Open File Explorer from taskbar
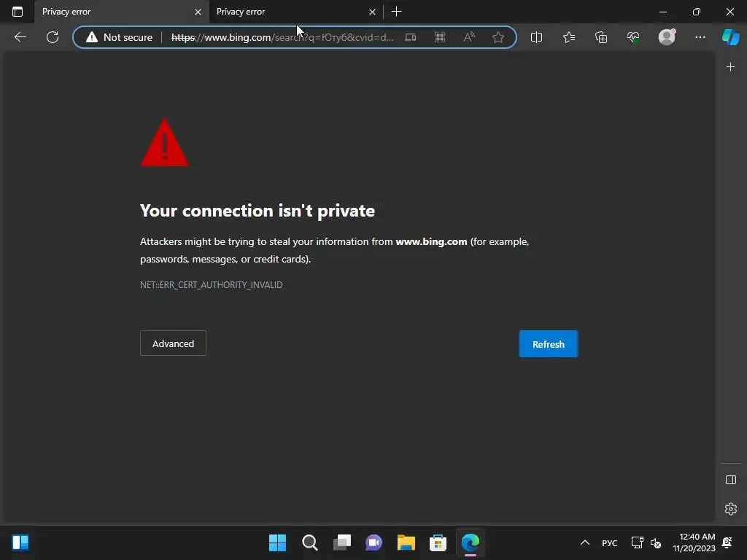Screen dimensions: 747x560 pyautogui.click(x=406, y=542)
